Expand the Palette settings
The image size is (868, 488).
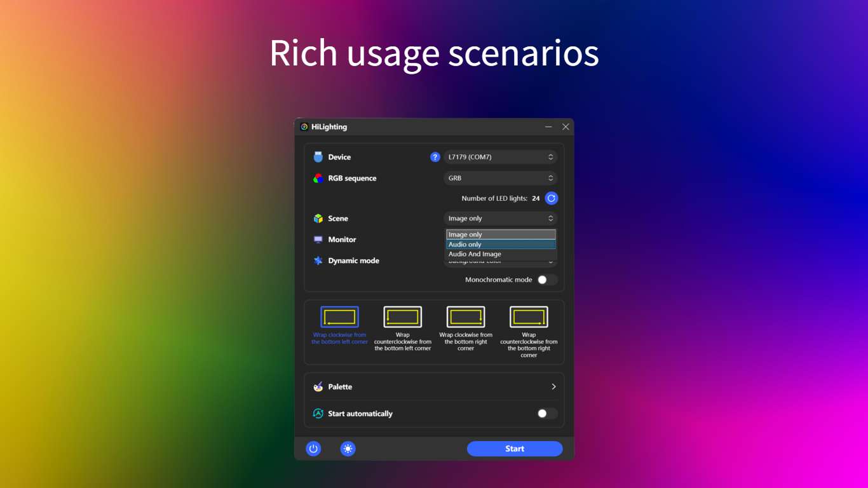pyautogui.click(x=552, y=386)
